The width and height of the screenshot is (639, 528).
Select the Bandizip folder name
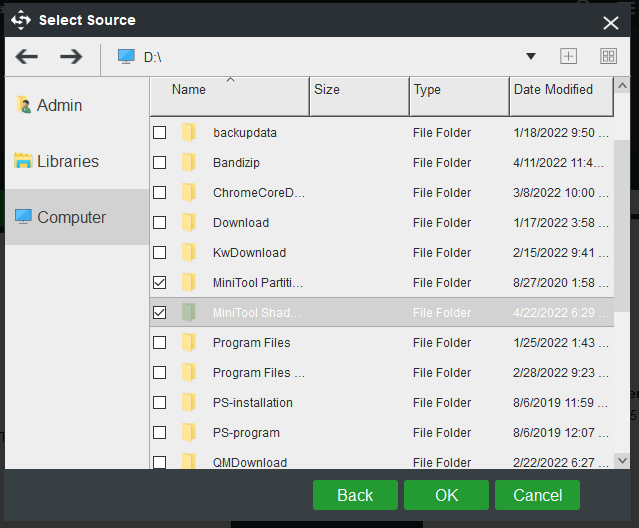(x=236, y=163)
